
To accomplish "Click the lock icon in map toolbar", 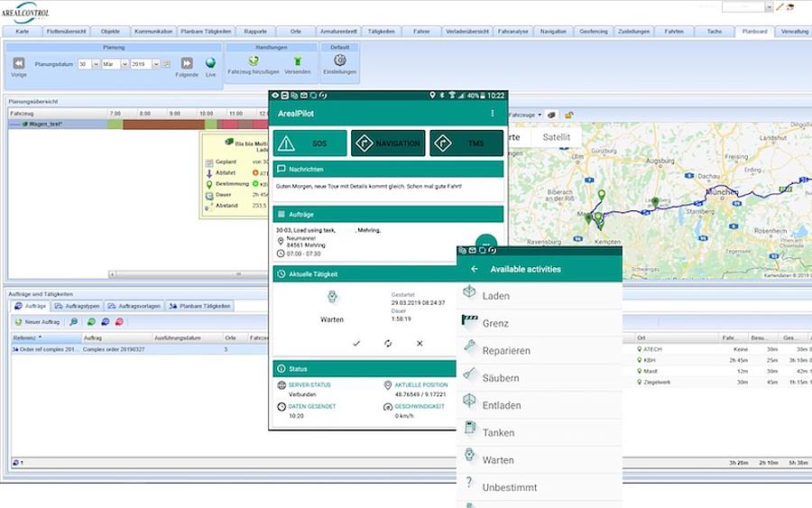I will [x=568, y=115].
